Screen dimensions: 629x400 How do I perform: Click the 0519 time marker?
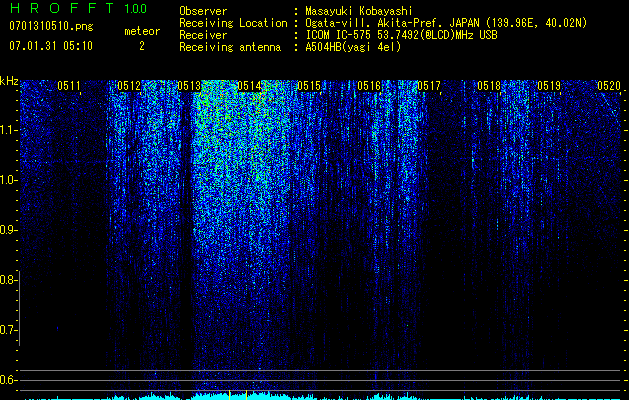tap(549, 86)
